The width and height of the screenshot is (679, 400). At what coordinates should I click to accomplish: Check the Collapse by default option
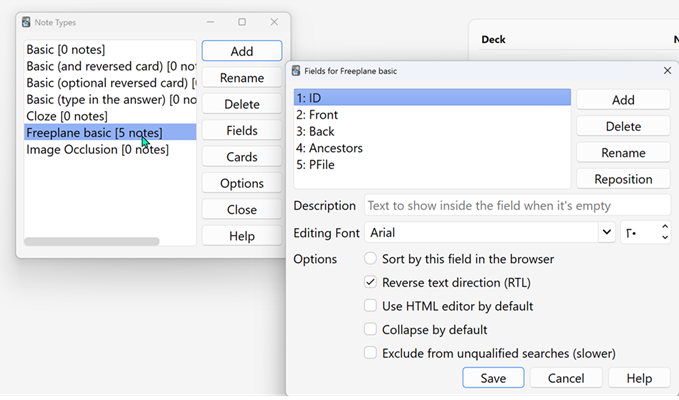tap(371, 330)
